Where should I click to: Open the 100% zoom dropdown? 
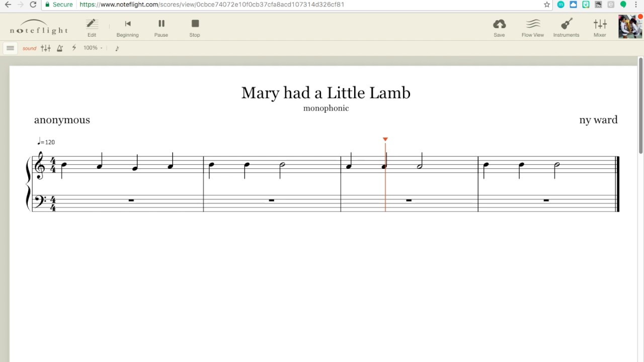point(93,48)
